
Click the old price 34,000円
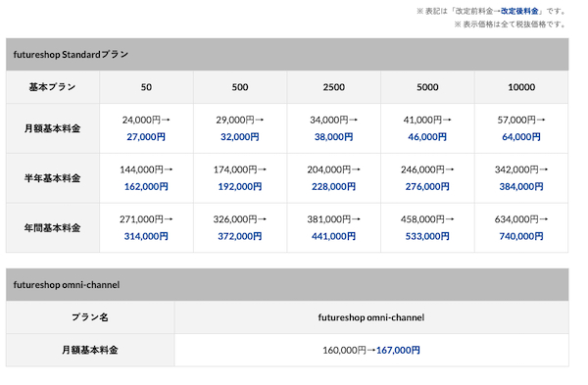tap(329, 120)
